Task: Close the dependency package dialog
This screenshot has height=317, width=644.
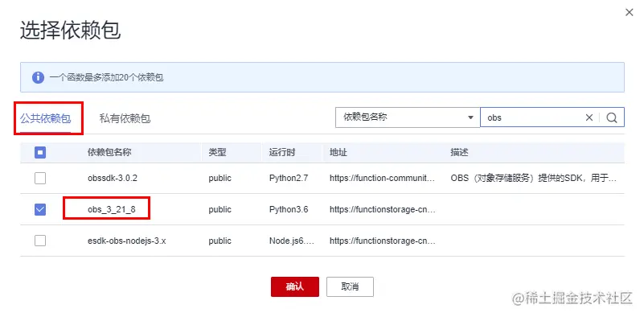Action: point(629,13)
